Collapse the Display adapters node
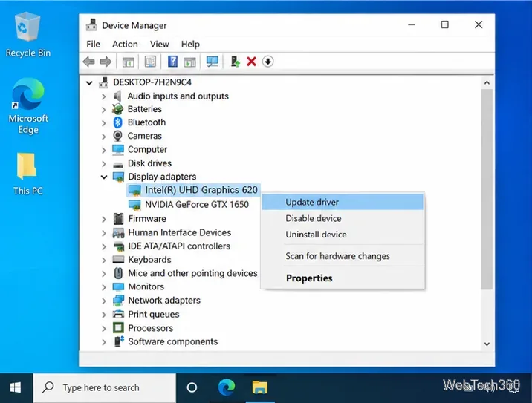The image size is (532, 403). 104,177
